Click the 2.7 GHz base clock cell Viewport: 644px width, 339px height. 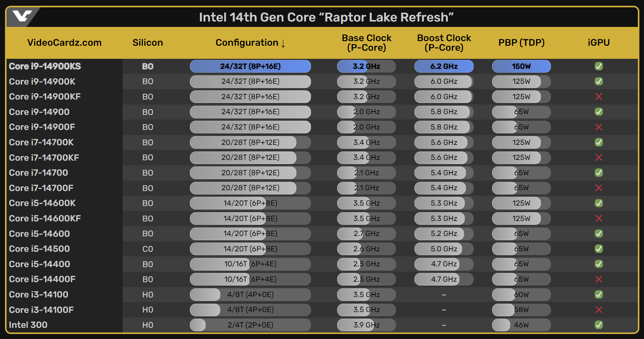click(x=366, y=233)
